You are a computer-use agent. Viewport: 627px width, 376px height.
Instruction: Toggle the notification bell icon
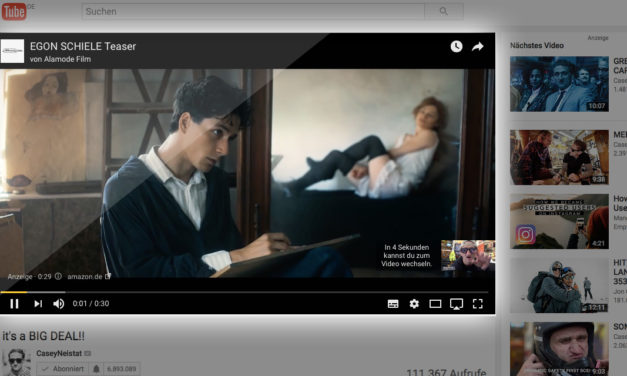tap(96, 368)
